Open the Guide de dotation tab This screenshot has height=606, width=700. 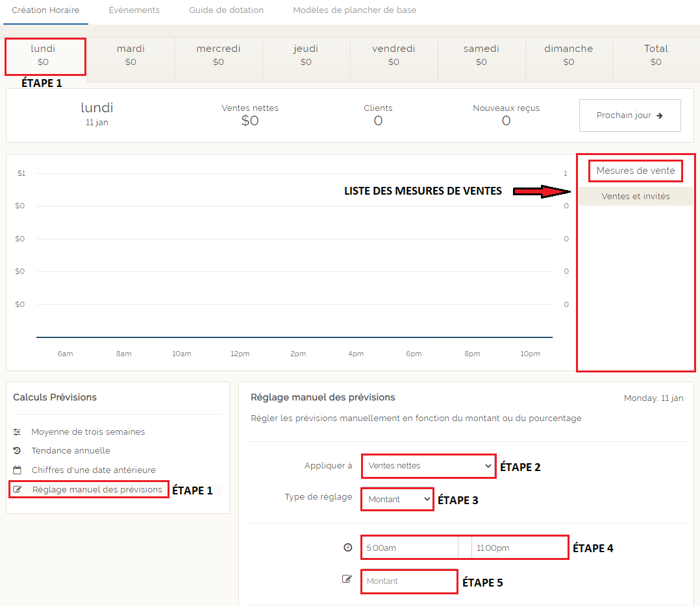click(226, 10)
